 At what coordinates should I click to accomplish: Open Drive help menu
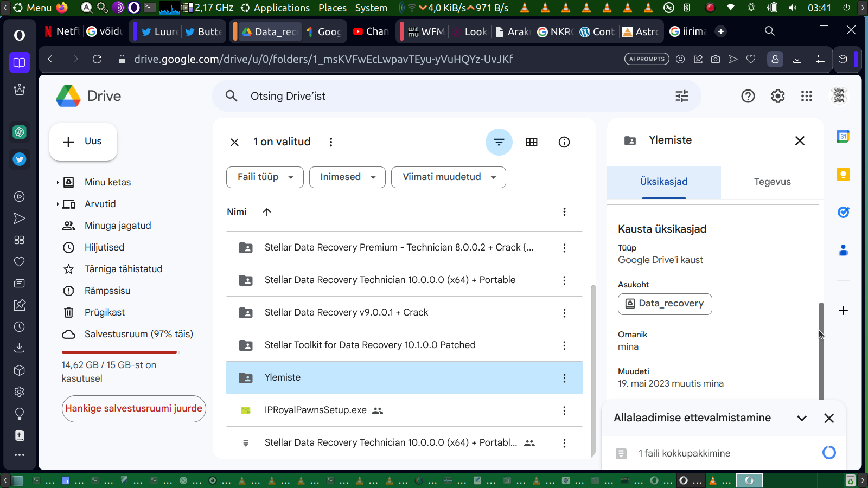(748, 96)
